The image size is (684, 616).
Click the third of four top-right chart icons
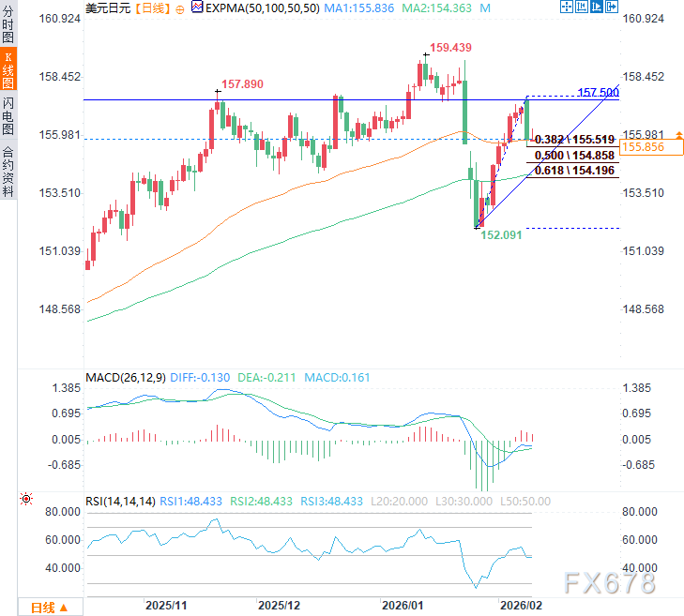point(597,8)
